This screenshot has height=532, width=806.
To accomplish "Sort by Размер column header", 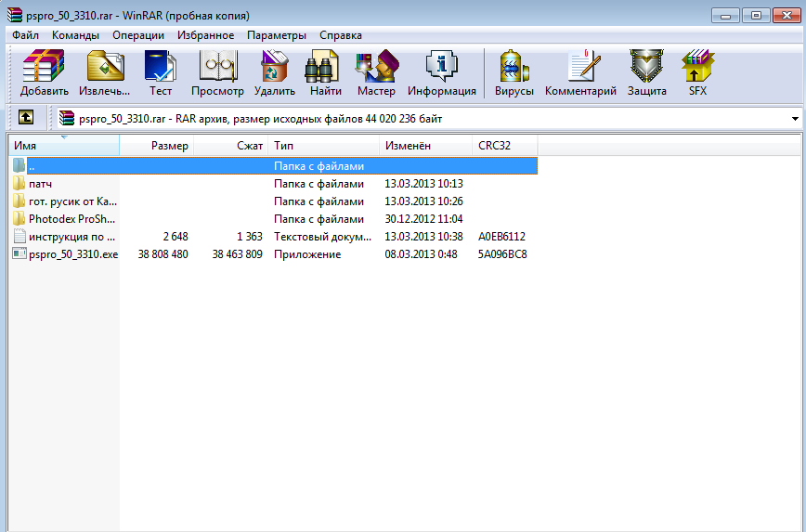I will [156, 146].
